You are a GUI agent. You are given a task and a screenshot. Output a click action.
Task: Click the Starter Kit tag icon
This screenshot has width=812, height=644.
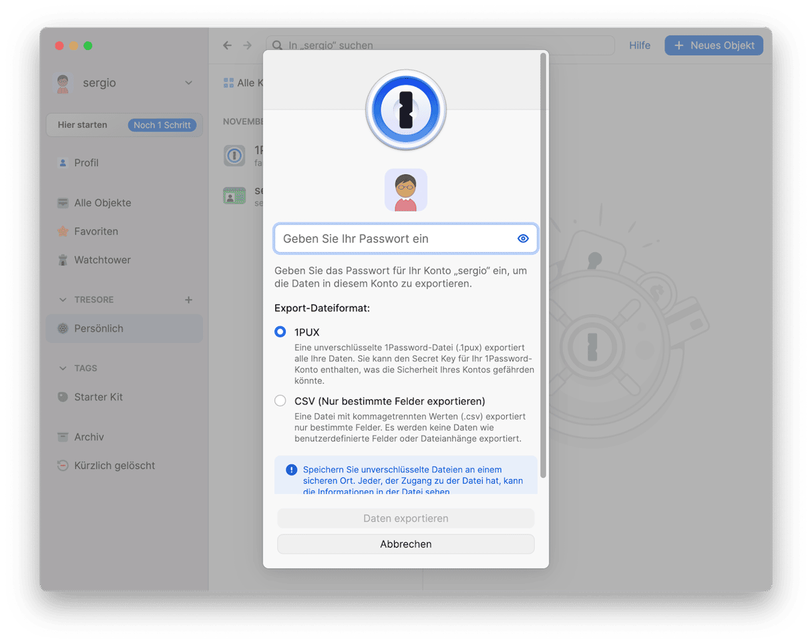(63, 397)
